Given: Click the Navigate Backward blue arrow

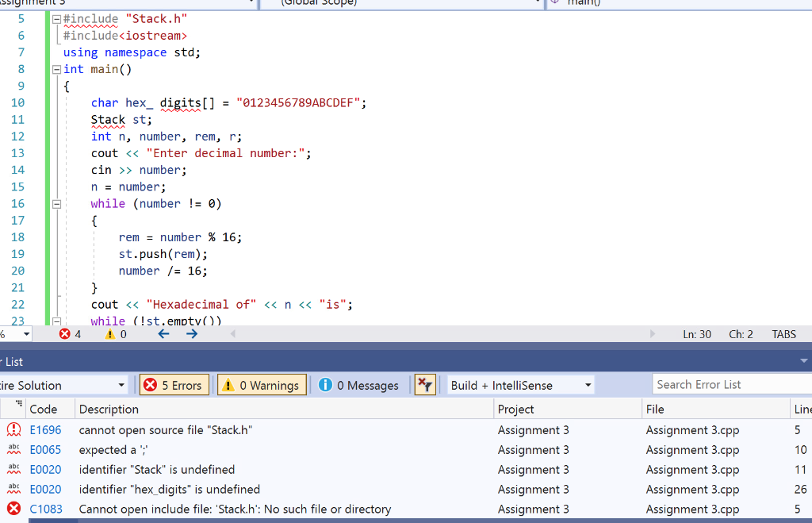Looking at the screenshot, I should (x=163, y=334).
